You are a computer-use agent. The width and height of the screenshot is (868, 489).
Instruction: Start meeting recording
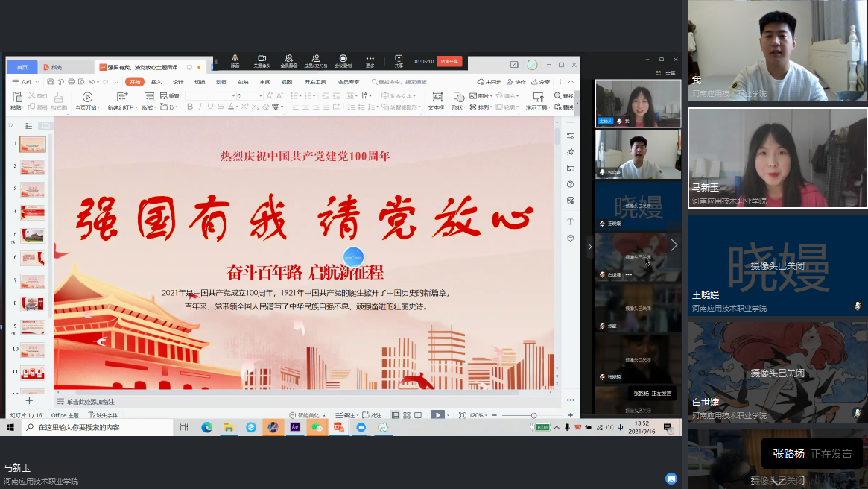coord(343,60)
